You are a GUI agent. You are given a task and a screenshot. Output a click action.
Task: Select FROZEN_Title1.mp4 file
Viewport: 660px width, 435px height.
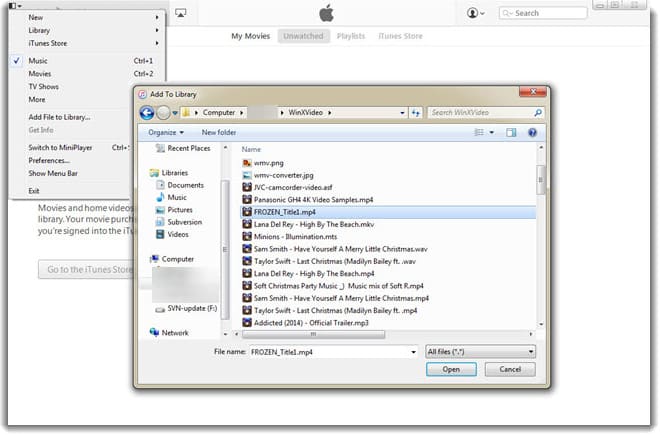pos(388,212)
